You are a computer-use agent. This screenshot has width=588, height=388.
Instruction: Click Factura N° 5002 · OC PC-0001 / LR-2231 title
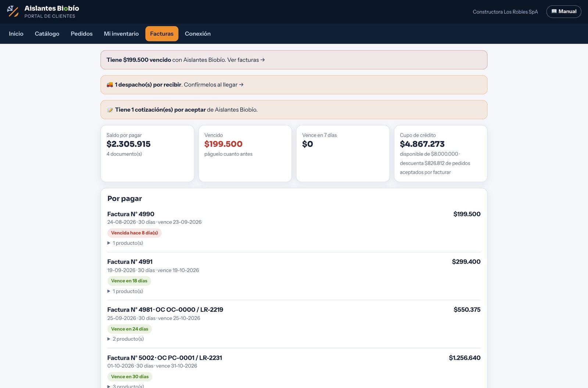point(165,358)
